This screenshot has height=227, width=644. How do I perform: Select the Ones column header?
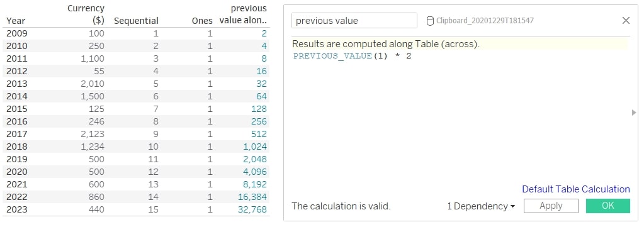click(202, 21)
